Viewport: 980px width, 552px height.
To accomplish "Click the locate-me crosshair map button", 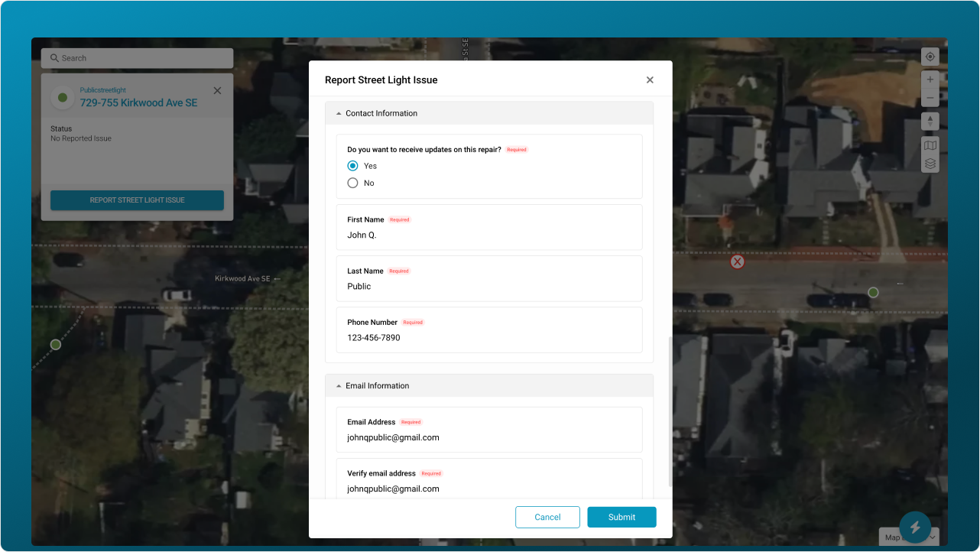I will click(x=930, y=57).
